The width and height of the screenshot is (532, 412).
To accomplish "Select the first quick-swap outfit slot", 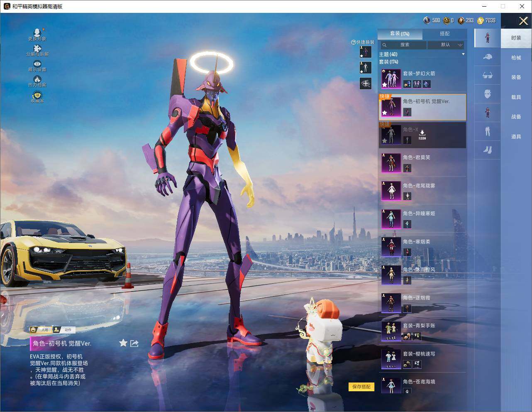I will (366, 52).
